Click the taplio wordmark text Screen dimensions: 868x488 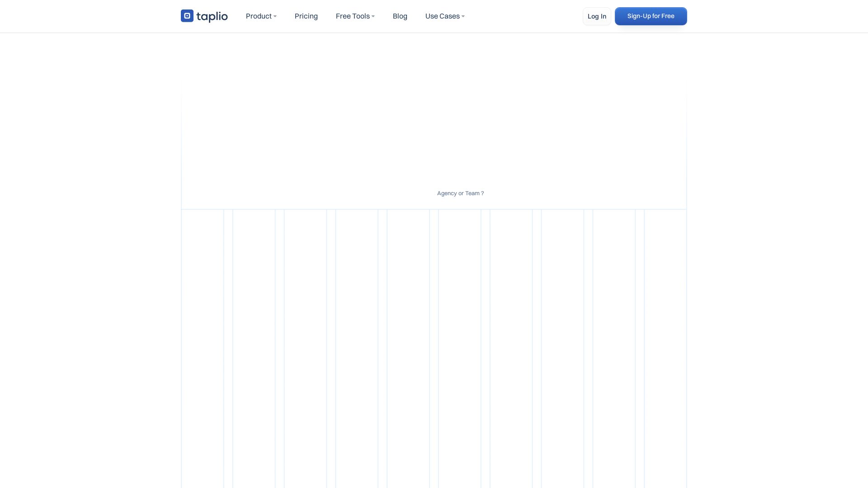pyautogui.click(x=212, y=17)
